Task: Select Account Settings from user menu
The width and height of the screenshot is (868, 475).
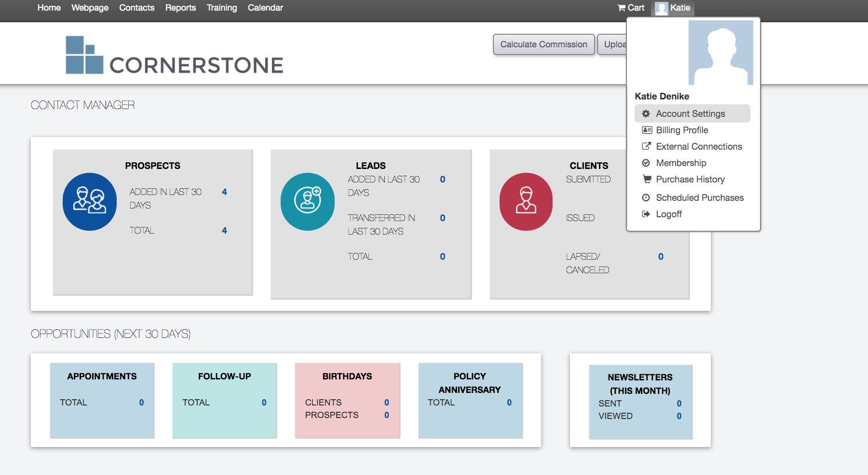Action: tap(692, 113)
